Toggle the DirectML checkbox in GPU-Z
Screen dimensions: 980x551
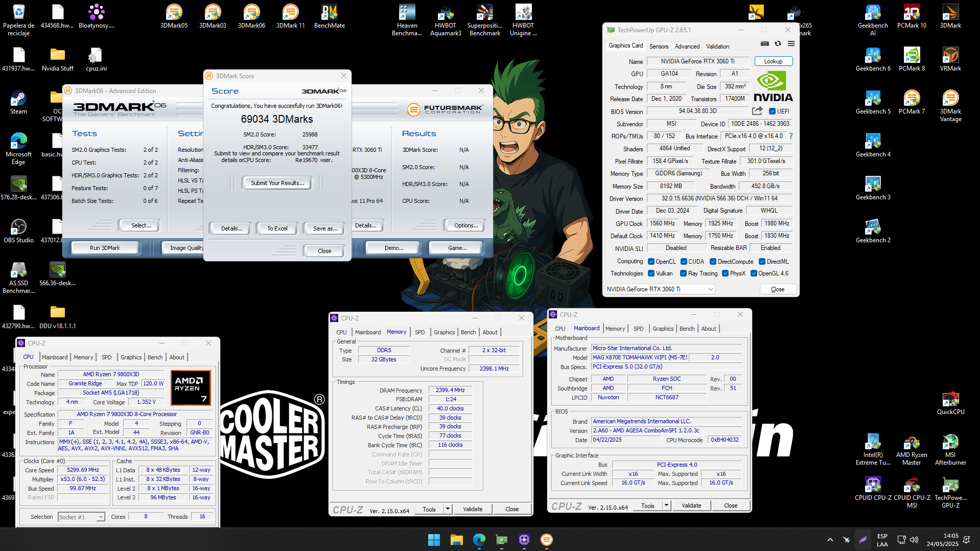(x=762, y=262)
